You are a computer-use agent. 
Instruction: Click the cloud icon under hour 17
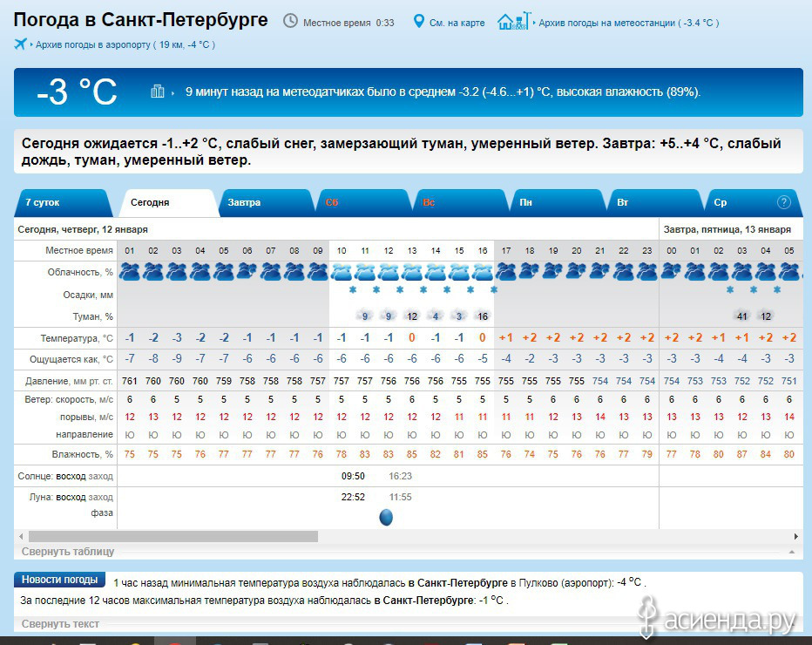506,271
